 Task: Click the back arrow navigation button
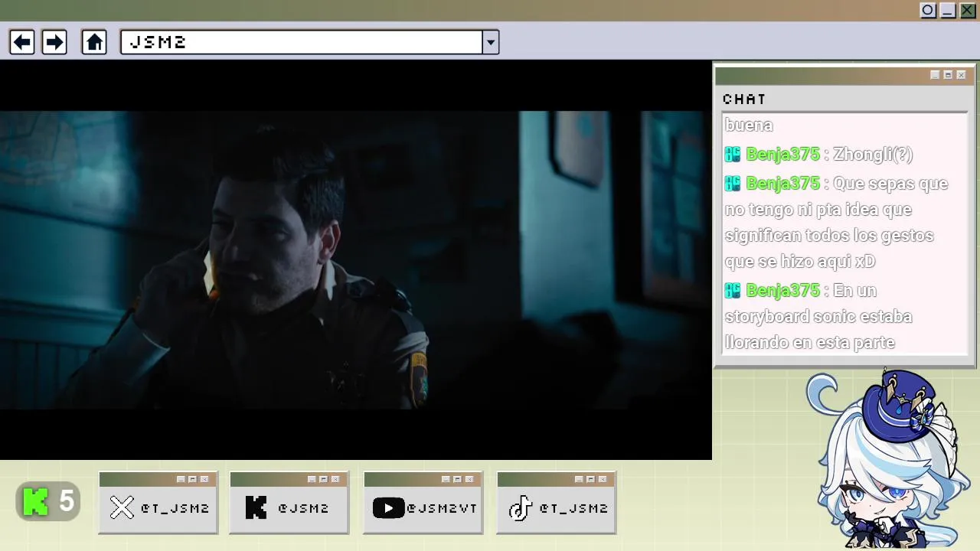click(x=22, y=42)
